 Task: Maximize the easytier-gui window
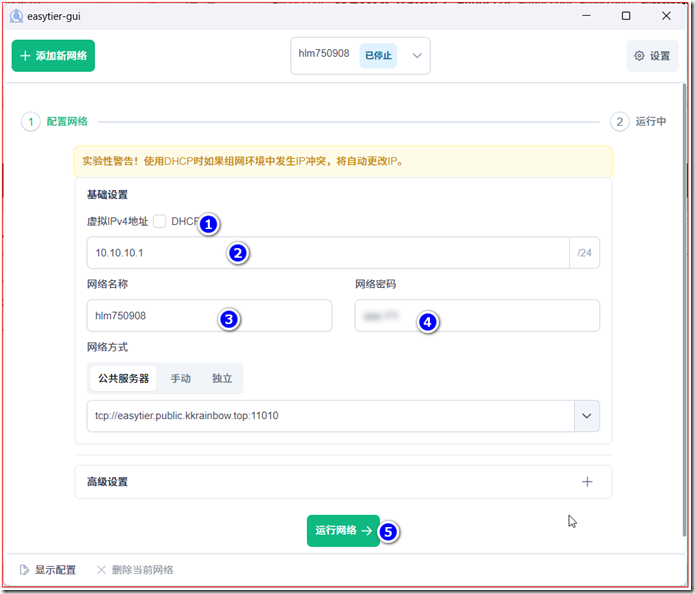tap(626, 16)
